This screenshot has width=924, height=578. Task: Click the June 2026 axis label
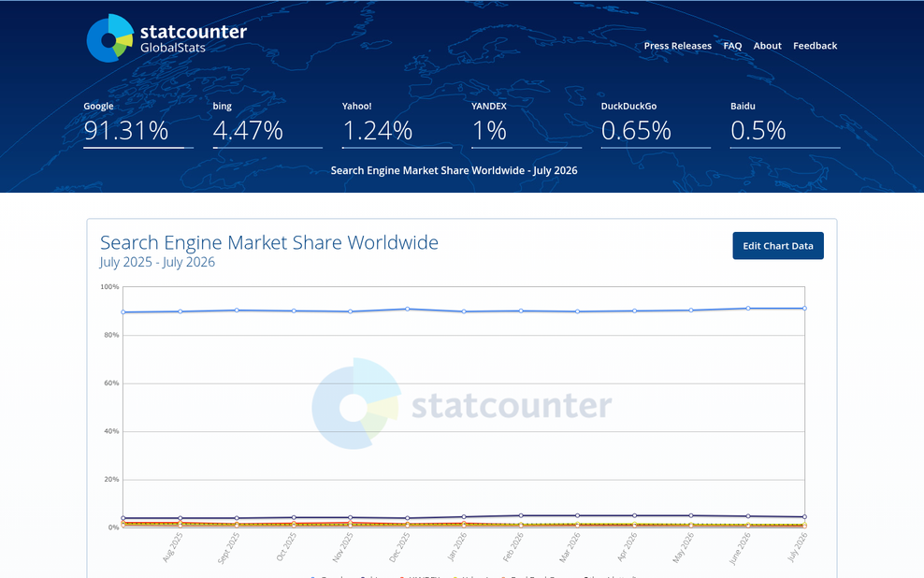[x=740, y=549]
